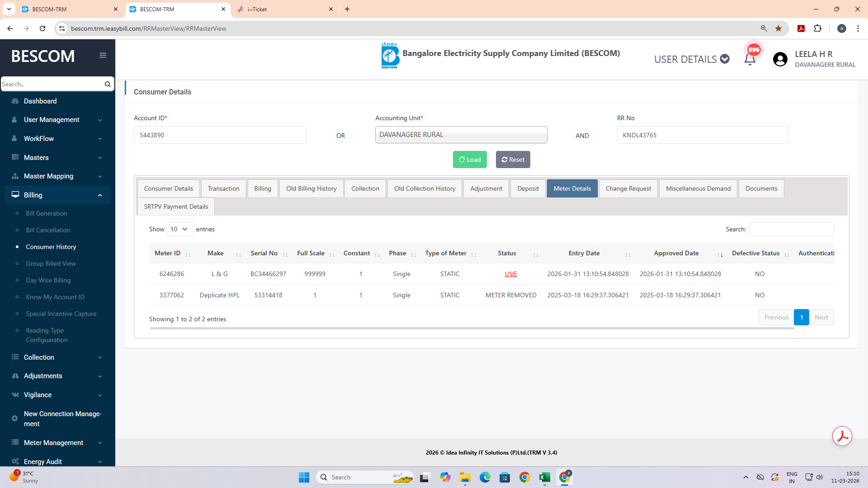Open the floating PDF export icon
This screenshot has height=488, width=868.
click(842, 436)
